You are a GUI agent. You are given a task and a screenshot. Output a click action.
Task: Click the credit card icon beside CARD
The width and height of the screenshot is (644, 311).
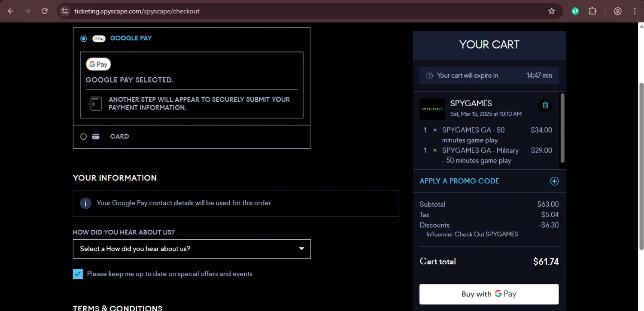click(96, 137)
